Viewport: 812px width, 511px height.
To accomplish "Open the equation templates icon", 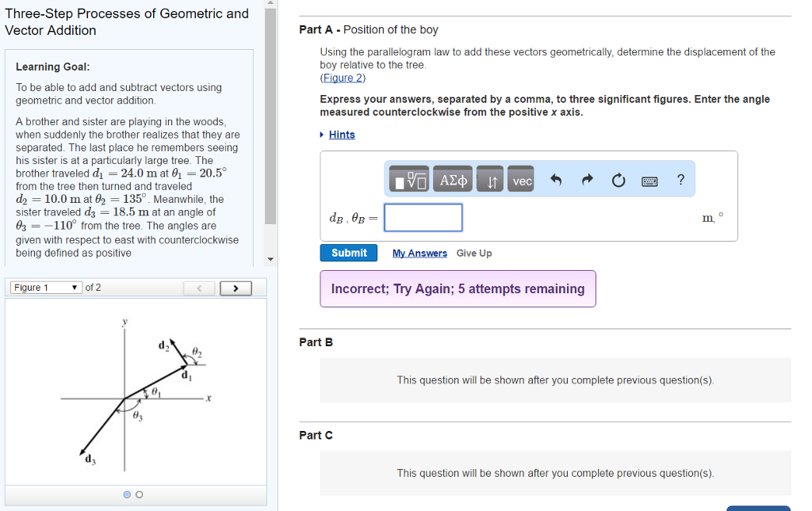I will [408, 178].
